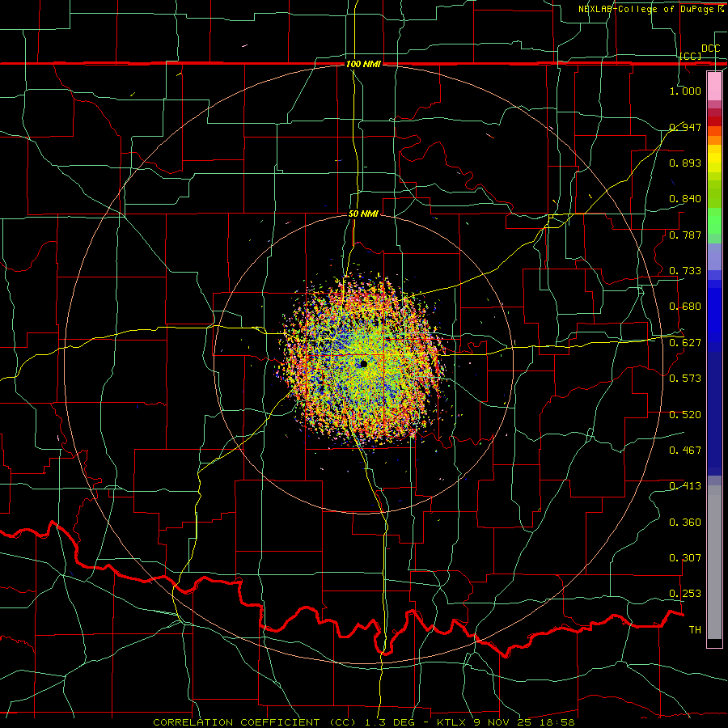Click the black radar site dot
Viewport: 728px width, 728px height.
pyautogui.click(x=363, y=364)
